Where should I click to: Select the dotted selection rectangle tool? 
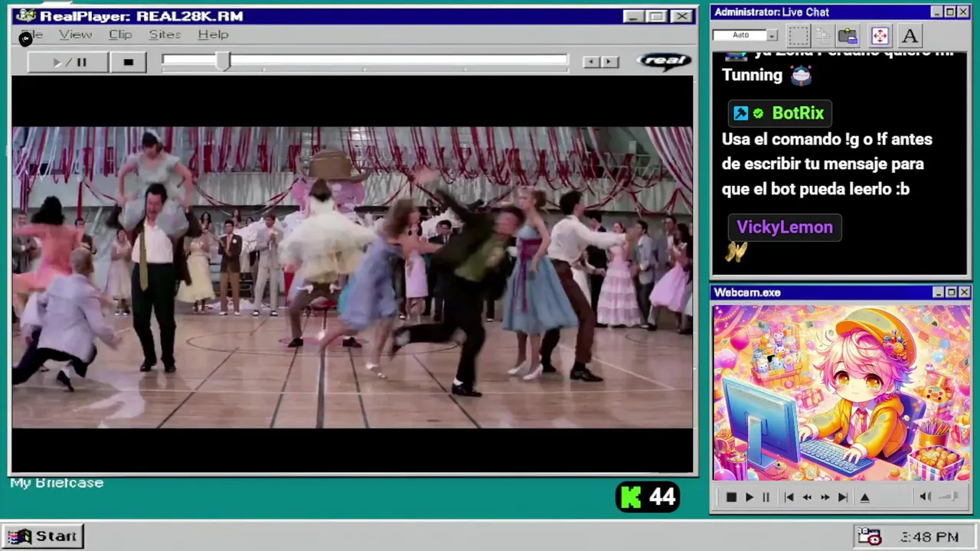pos(798,35)
